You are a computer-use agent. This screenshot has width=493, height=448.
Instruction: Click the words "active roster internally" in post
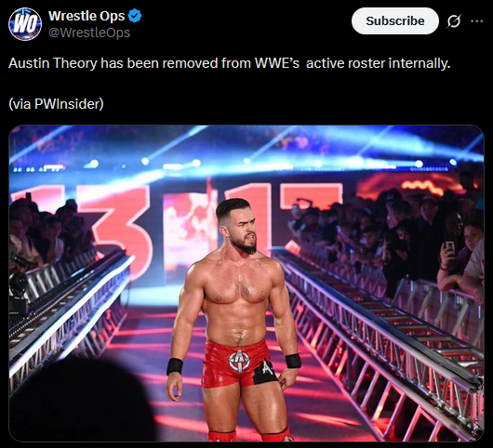(x=379, y=63)
